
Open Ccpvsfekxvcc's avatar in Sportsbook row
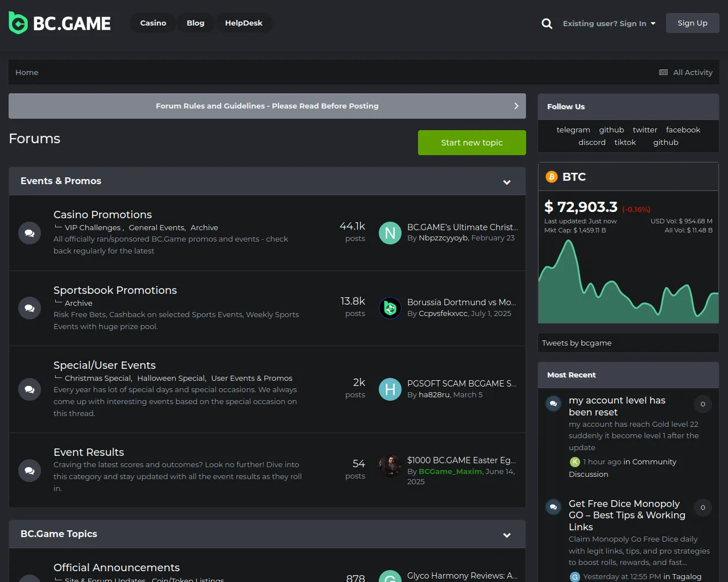pos(390,308)
